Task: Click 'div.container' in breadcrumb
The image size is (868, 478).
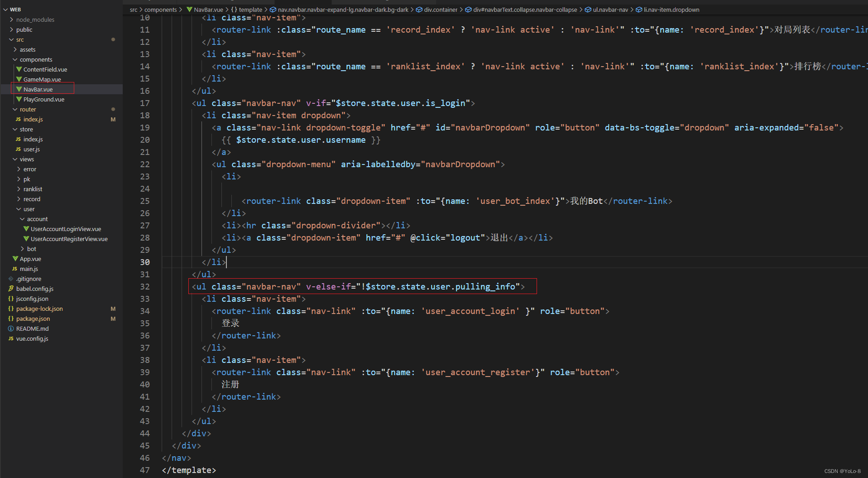Action: (x=441, y=10)
